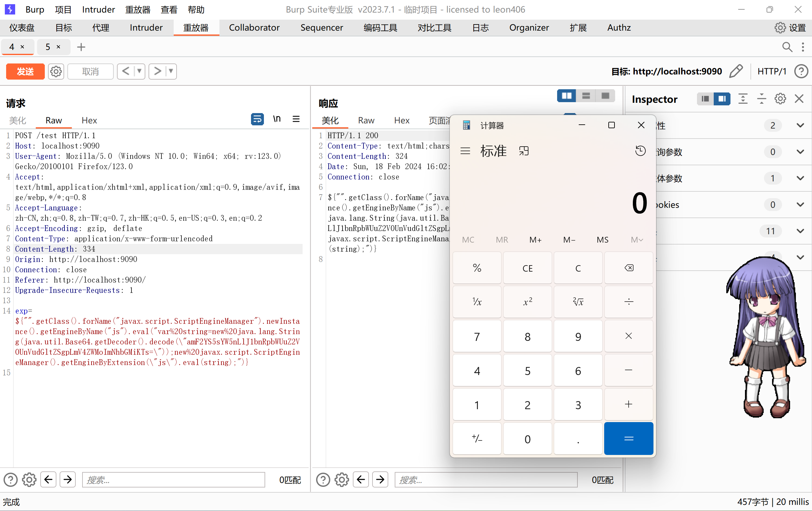Open the Authz extension tab

pos(619,28)
